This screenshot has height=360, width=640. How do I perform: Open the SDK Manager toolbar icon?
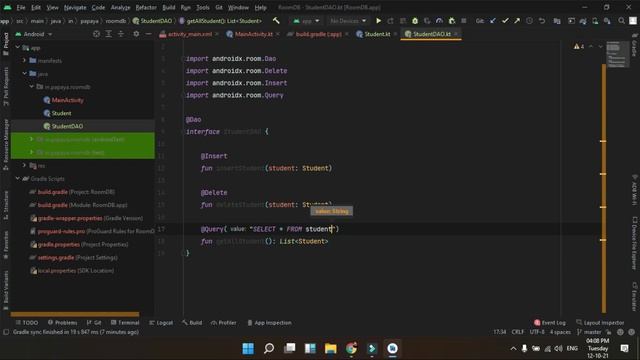pyautogui.click(x=607, y=20)
